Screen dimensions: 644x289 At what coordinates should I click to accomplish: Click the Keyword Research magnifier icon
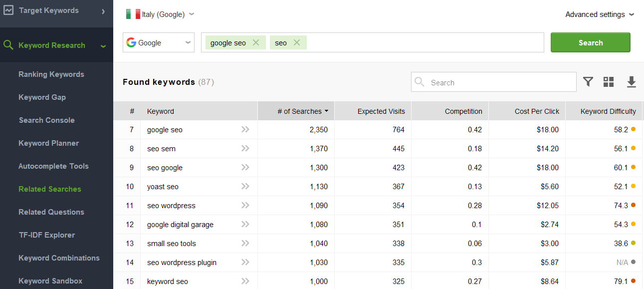(x=8, y=45)
